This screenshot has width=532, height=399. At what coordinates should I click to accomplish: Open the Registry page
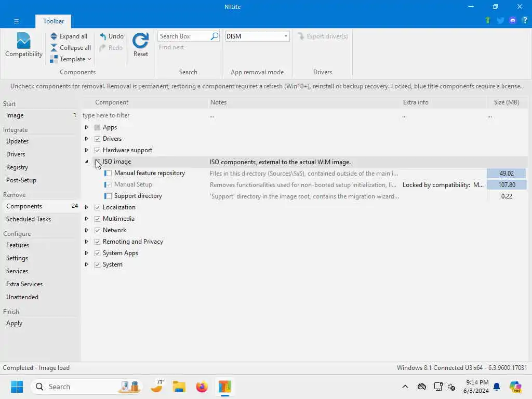40,167
